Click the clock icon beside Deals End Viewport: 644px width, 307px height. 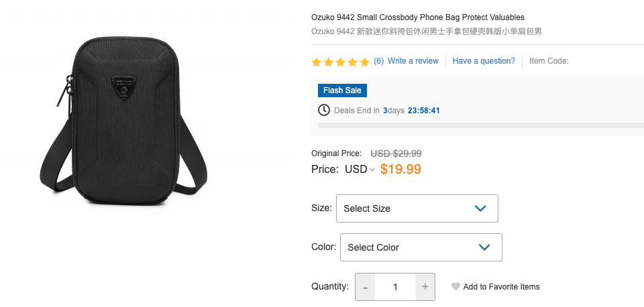[324, 110]
